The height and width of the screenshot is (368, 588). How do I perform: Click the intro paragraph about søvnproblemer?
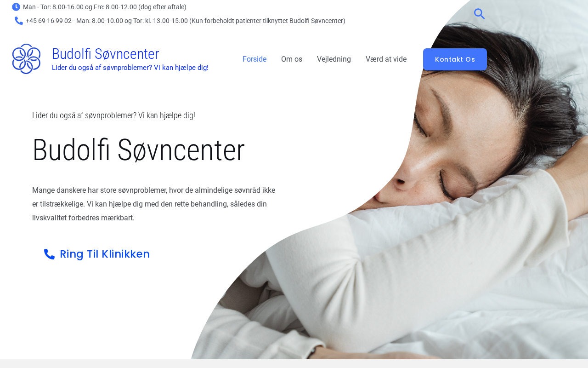click(154, 204)
